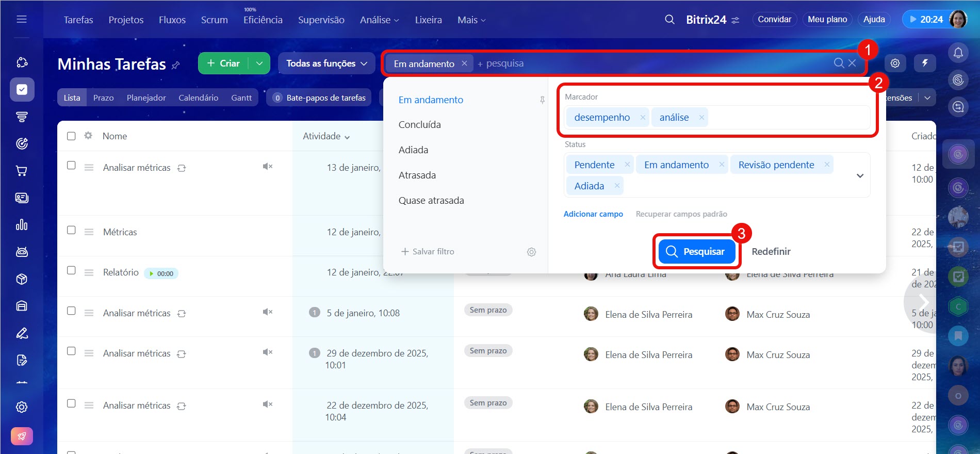Switch to the Gantt view tab
980x454 pixels.
pyautogui.click(x=241, y=98)
